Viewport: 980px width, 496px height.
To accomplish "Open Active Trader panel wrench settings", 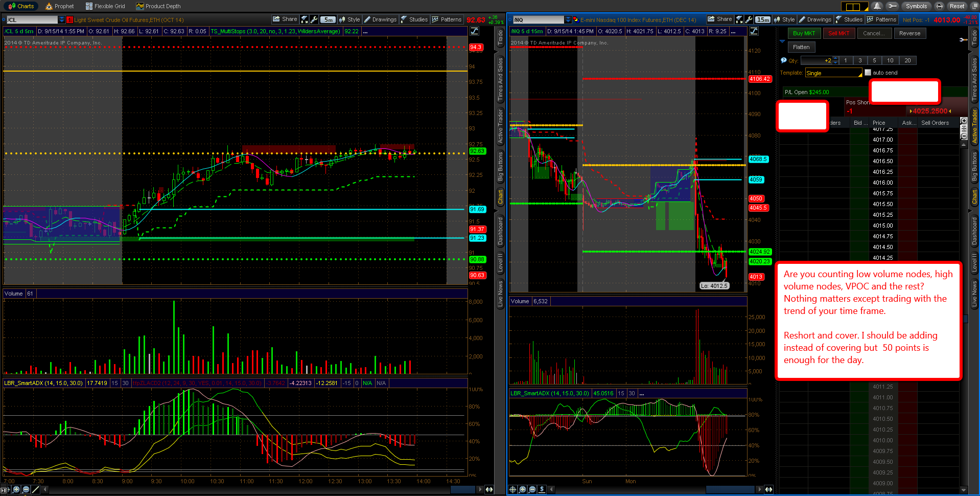I will pos(963,39).
